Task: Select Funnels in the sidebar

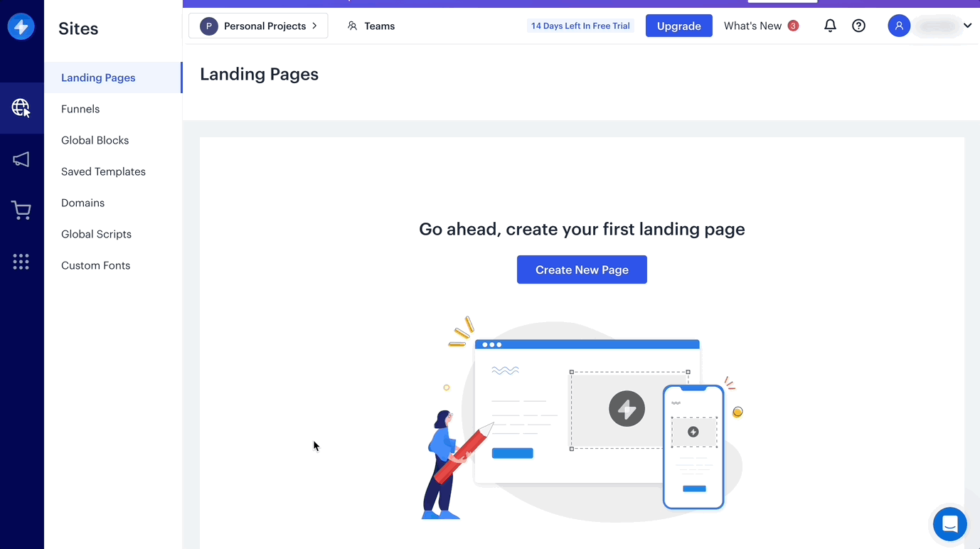Action: pyautogui.click(x=80, y=109)
